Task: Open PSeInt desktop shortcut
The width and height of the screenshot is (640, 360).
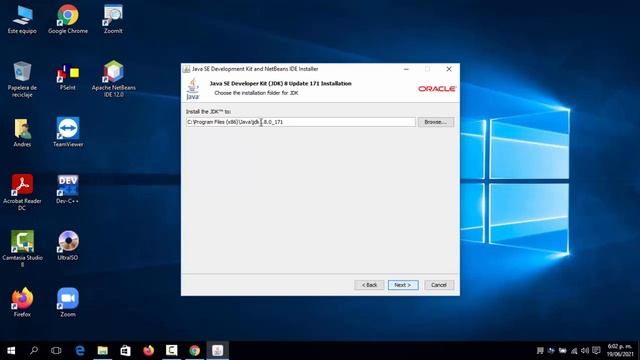Action: coord(68,77)
